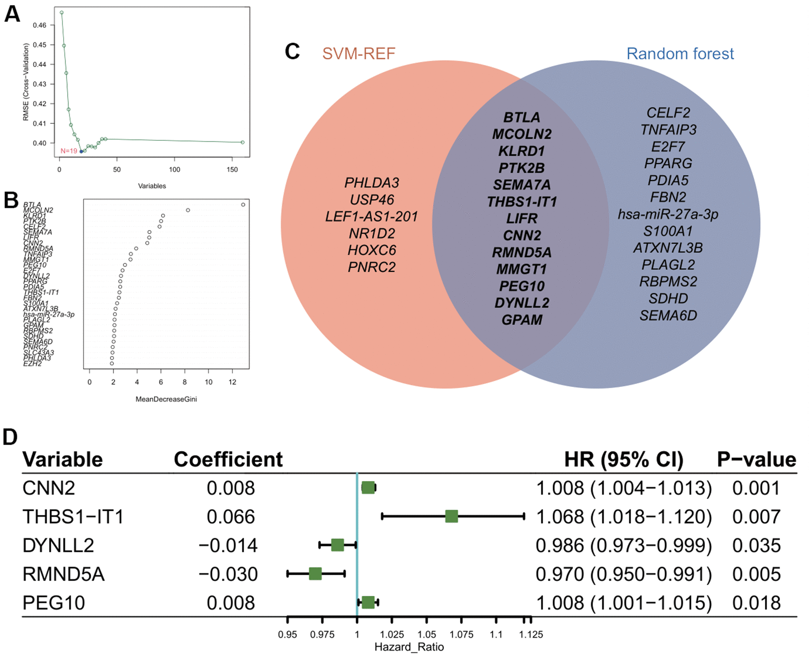The image size is (812, 657).
Task: Select CELF2 in the Random forest circle
Action: tap(668, 113)
